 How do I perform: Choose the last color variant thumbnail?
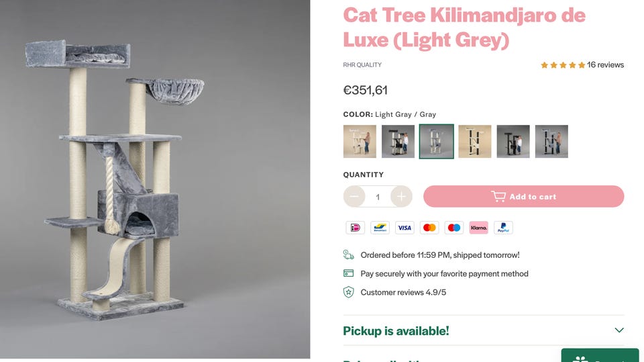[x=551, y=142]
